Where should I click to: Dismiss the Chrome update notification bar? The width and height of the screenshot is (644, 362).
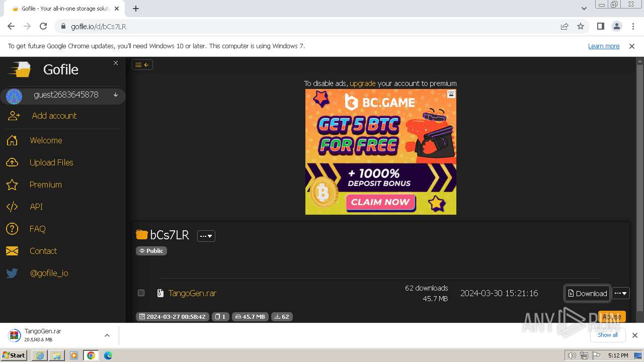tap(632, 46)
